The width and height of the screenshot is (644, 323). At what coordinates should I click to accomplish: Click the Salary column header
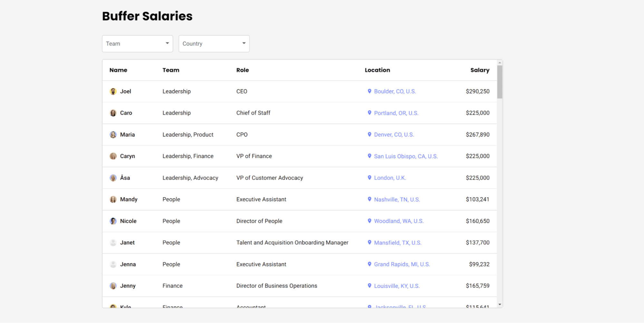coord(480,70)
